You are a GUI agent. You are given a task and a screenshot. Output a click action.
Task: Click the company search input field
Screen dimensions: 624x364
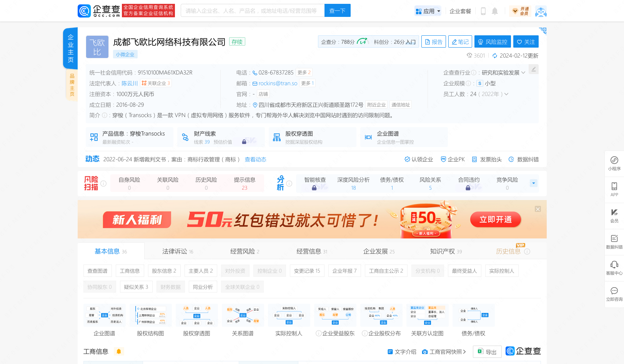click(x=253, y=11)
